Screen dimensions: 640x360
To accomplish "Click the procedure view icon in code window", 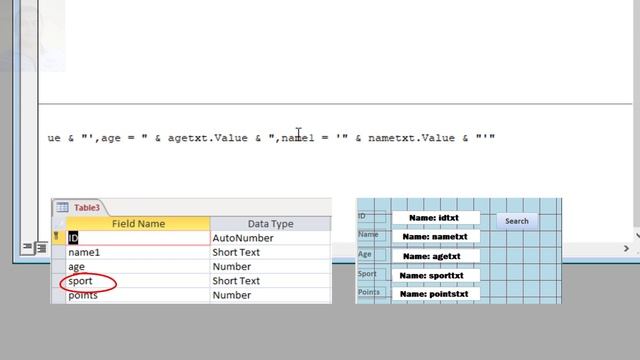I will (27, 247).
